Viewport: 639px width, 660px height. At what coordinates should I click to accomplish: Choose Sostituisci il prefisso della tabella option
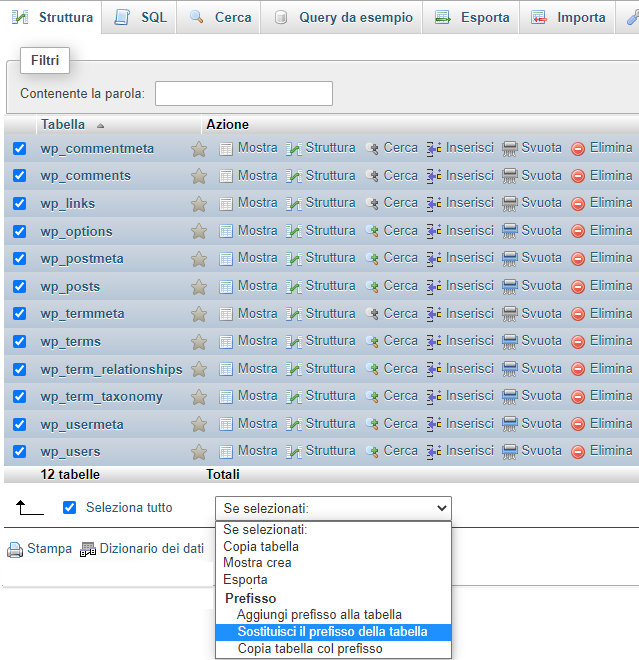click(332, 632)
